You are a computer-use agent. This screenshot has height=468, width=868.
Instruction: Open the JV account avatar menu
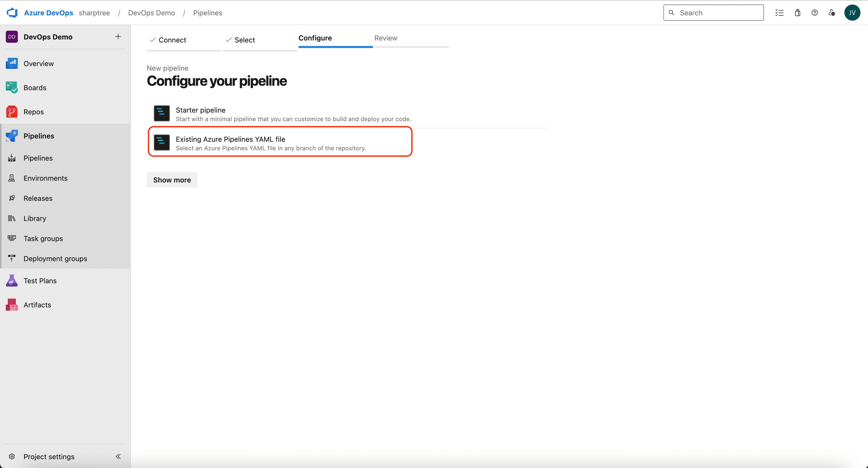click(x=852, y=13)
